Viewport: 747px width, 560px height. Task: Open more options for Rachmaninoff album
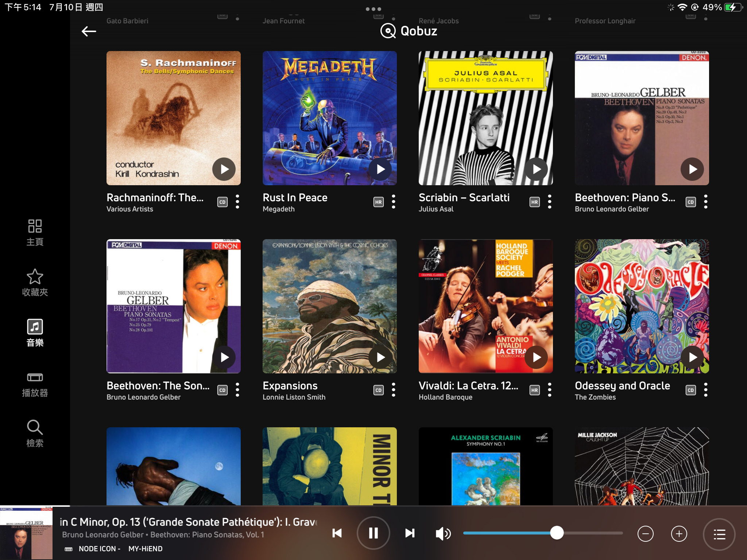[237, 202]
